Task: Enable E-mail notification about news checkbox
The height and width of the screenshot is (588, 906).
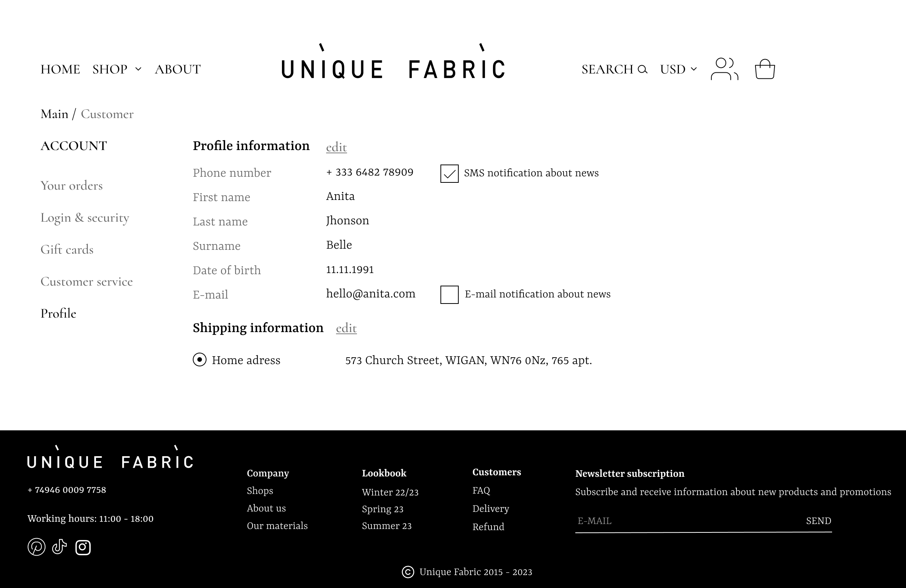Action: (450, 295)
